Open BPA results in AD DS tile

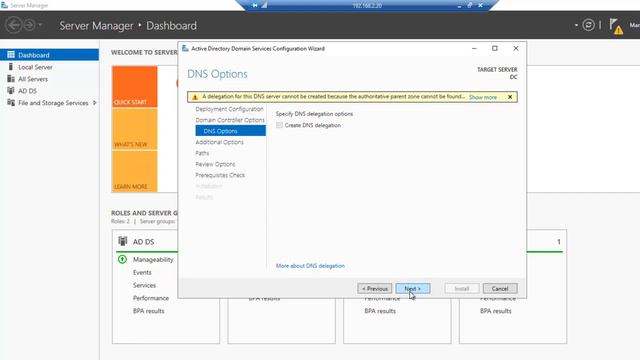(149, 311)
